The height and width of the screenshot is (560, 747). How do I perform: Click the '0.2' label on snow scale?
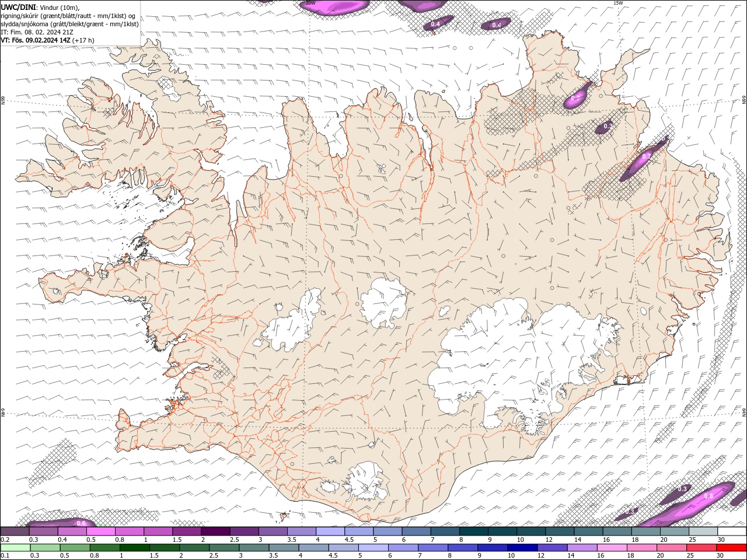(x=5, y=540)
